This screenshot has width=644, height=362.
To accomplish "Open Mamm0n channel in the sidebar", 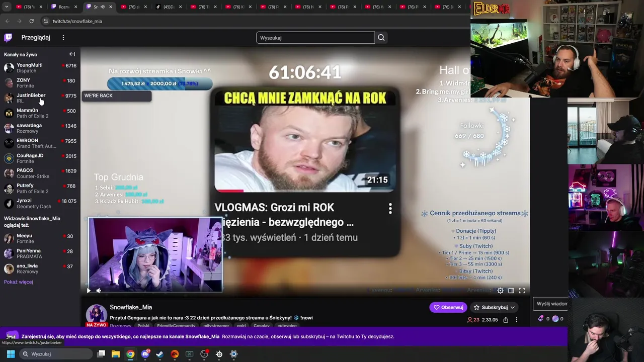I will [40, 113].
